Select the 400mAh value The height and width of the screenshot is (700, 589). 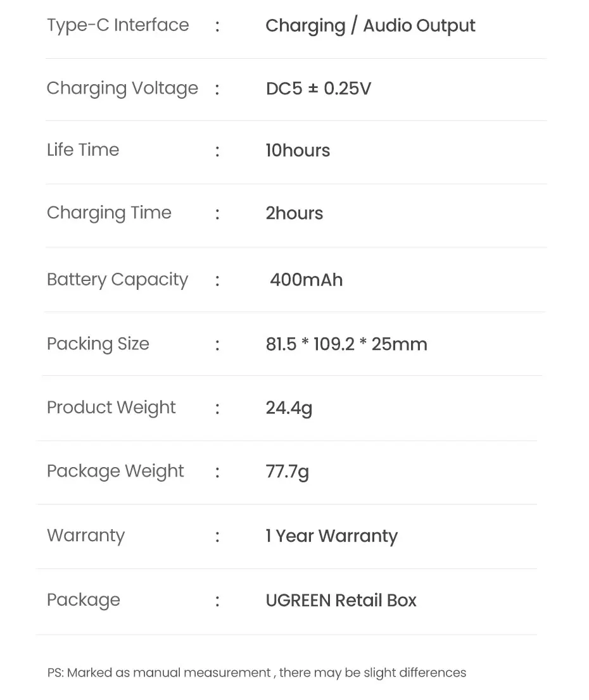click(306, 280)
